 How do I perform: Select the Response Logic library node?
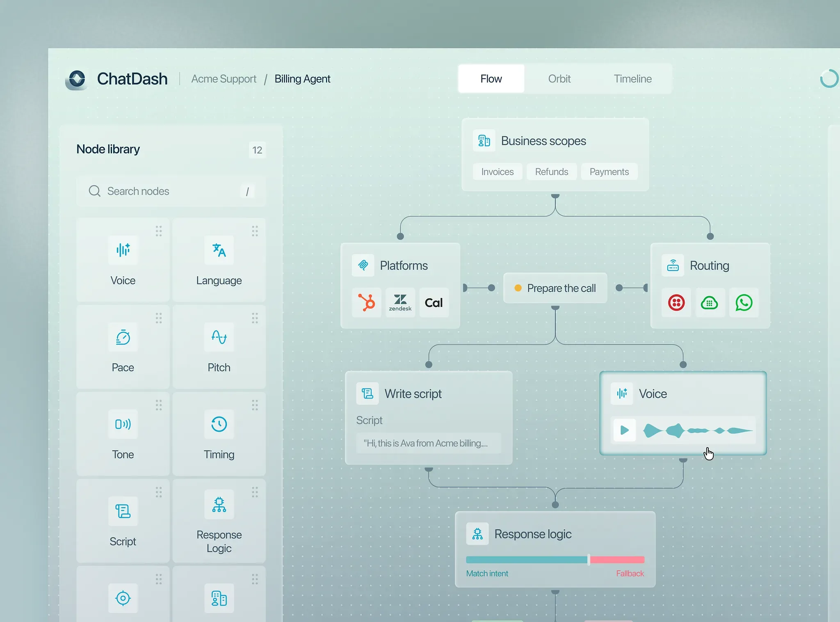(x=219, y=521)
